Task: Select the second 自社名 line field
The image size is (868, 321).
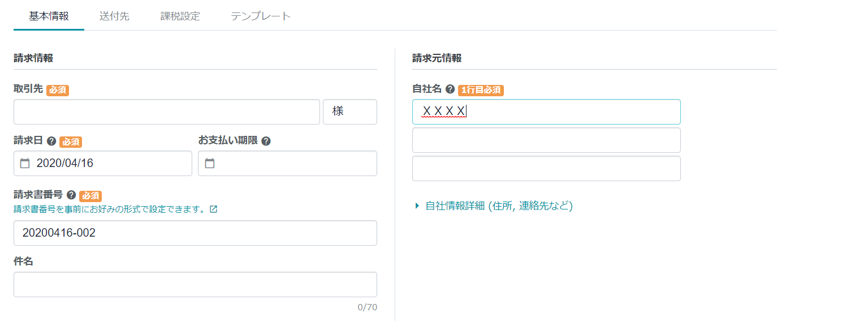Action: [546, 140]
